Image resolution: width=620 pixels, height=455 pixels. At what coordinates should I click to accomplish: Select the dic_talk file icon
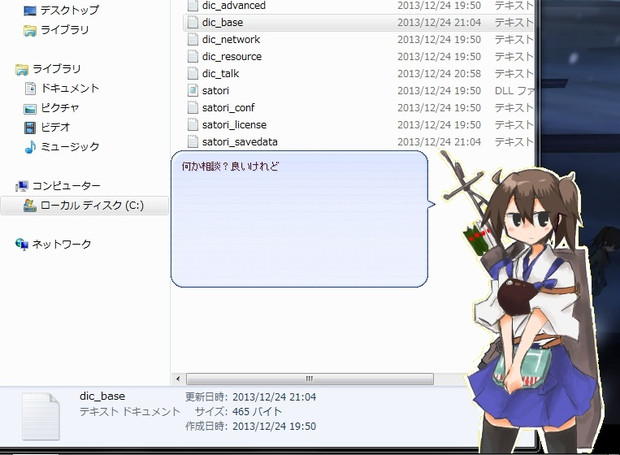pos(193,74)
